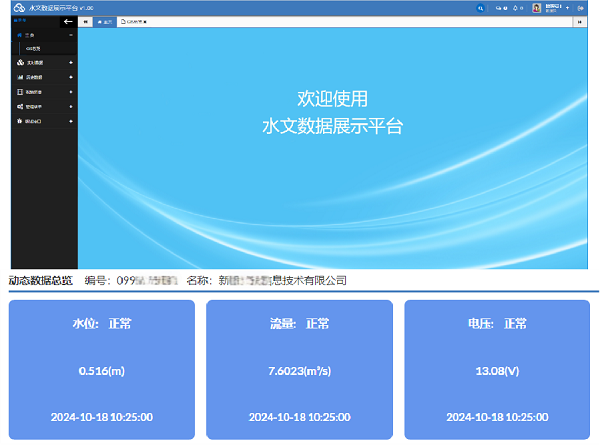Screen dimensions: 600x445
Task: Click the 水位 status card
Action: tap(101, 370)
